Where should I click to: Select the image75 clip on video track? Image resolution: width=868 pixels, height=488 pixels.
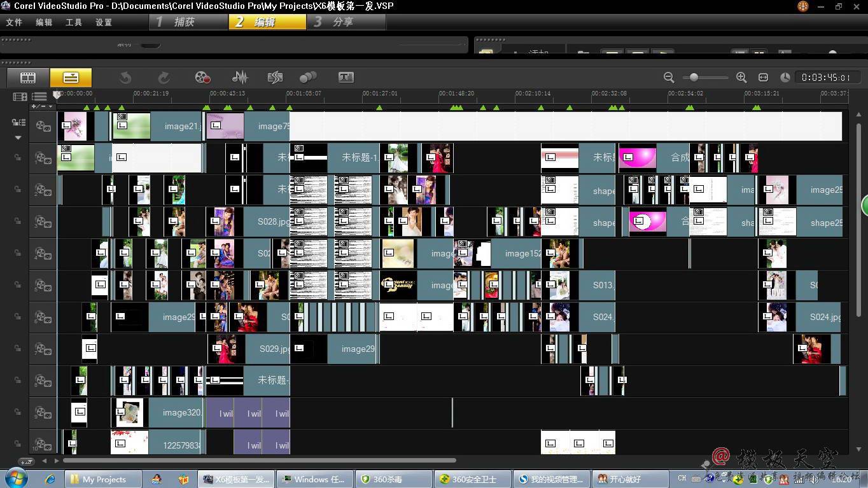(248, 126)
